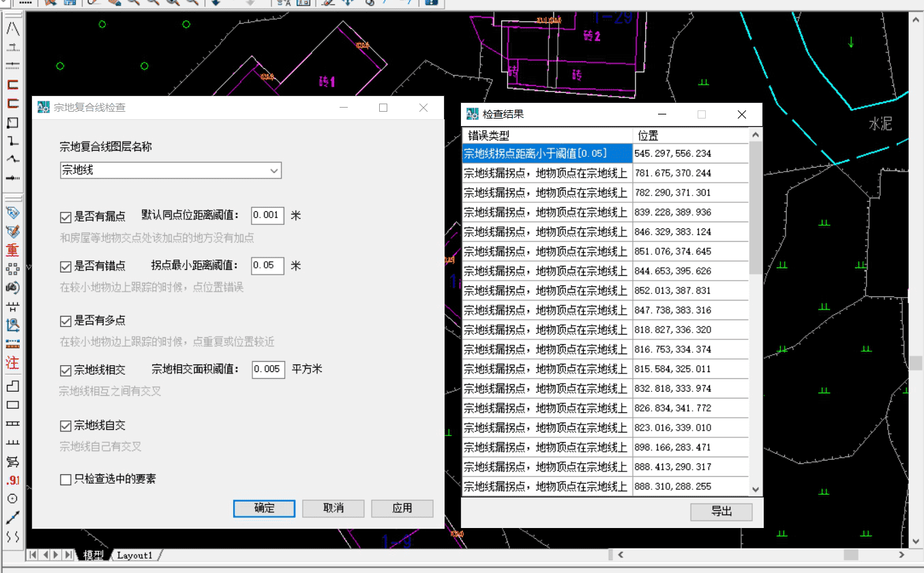Switch to the 模型 tab
Image resolution: width=924 pixels, height=573 pixels.
tap(93, 555)
